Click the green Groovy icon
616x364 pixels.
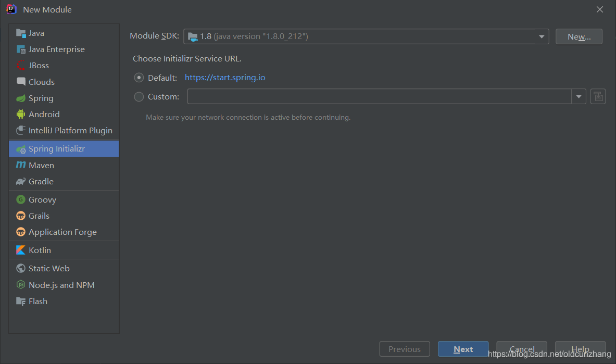[x=21, y=199]
